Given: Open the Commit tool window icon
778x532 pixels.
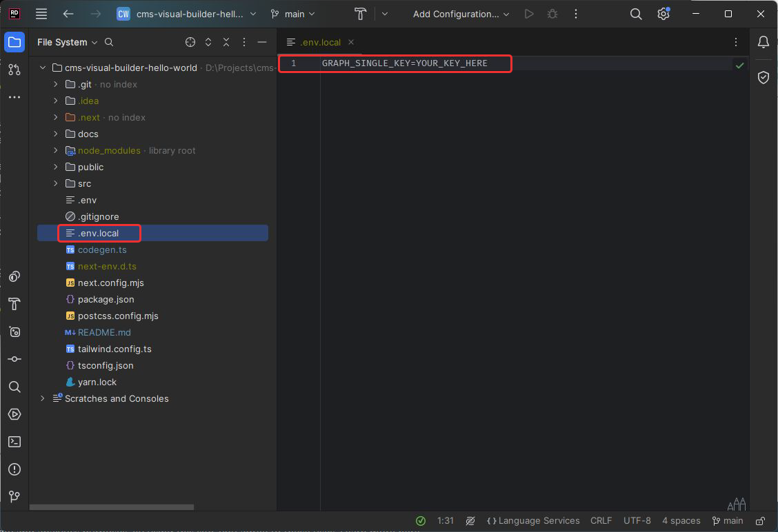Looking at the screenshot, I should tap(14, 359).
